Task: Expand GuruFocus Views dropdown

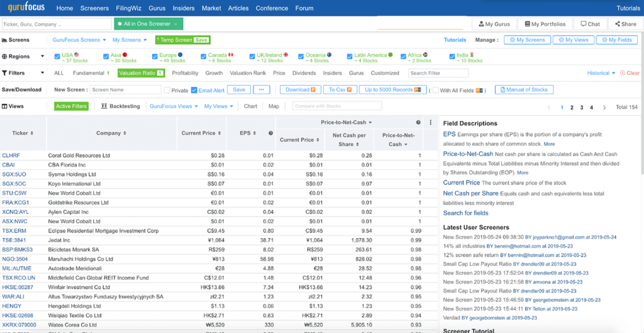Action: 174,106
